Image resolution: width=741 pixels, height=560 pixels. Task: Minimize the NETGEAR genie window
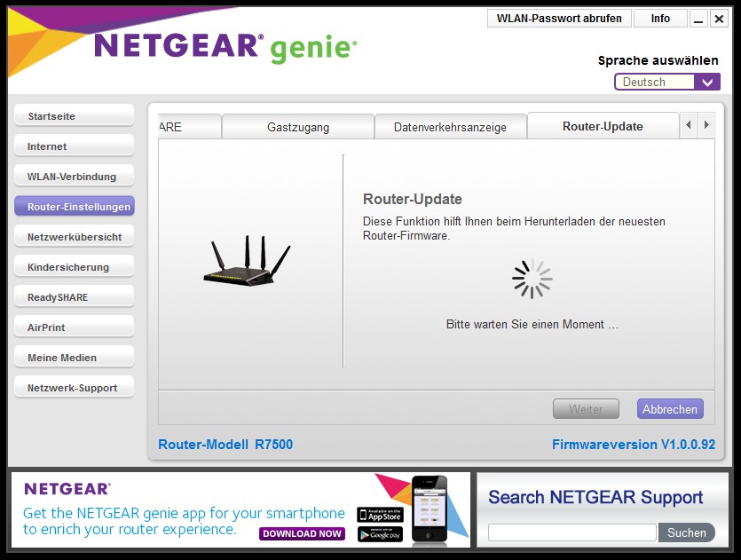point(698,19)
